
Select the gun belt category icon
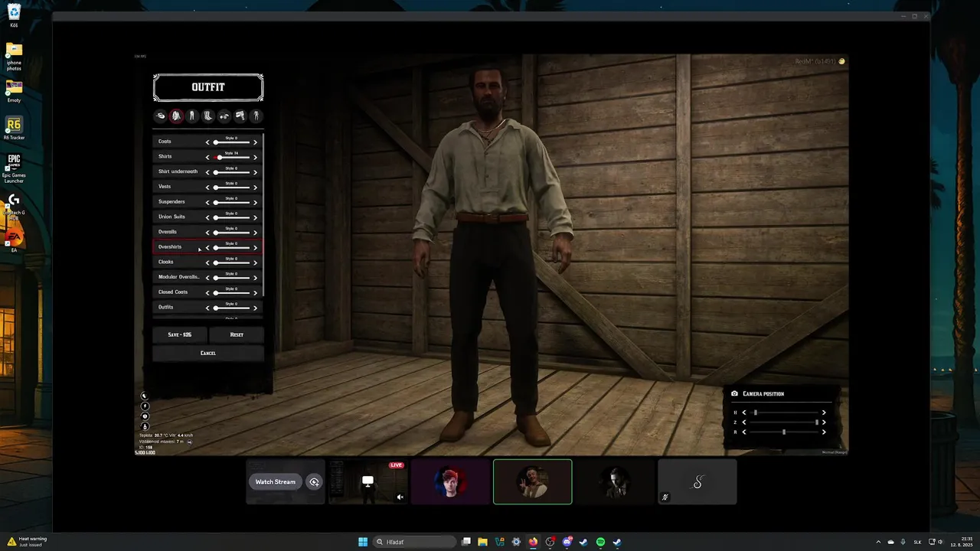coord(240,116)
